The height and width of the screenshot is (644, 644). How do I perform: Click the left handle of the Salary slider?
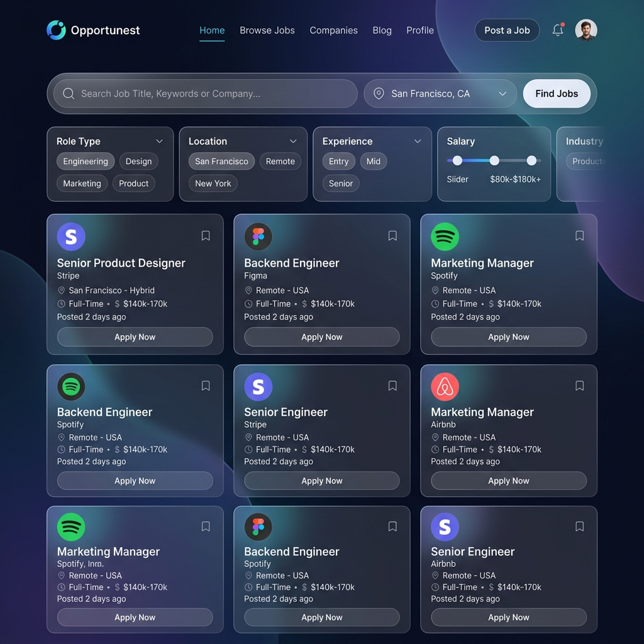(457, 160)
